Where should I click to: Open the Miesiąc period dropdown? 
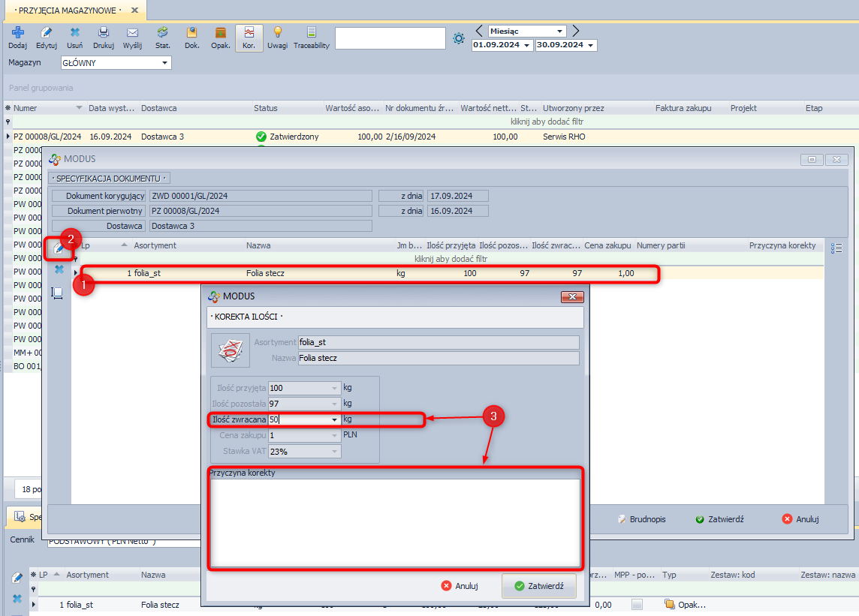click(x=559, y=32)
